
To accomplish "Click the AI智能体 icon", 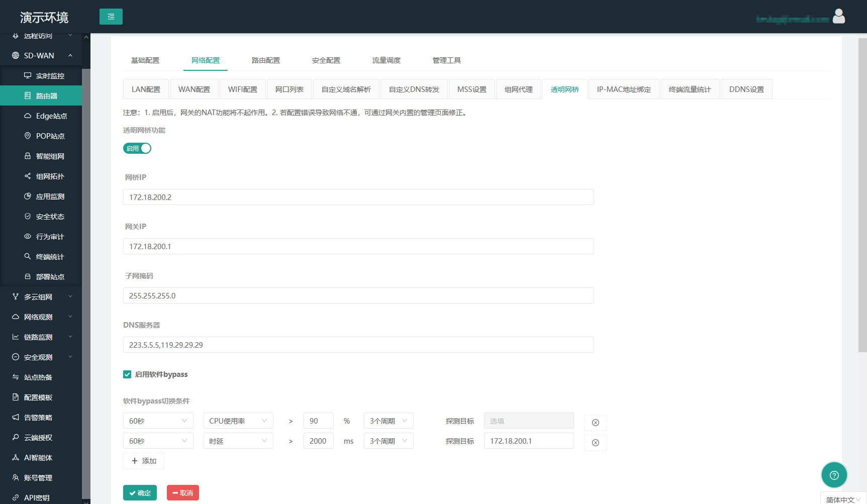I will coord(16,457).
